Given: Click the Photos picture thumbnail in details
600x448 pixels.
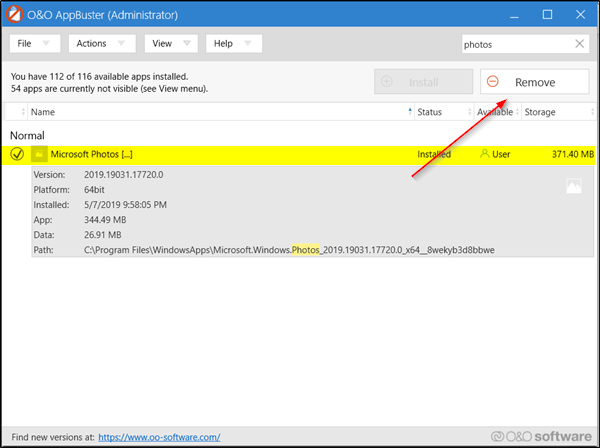Looking at the screenshot, I should pyautogui.click(x=574, y=186).
